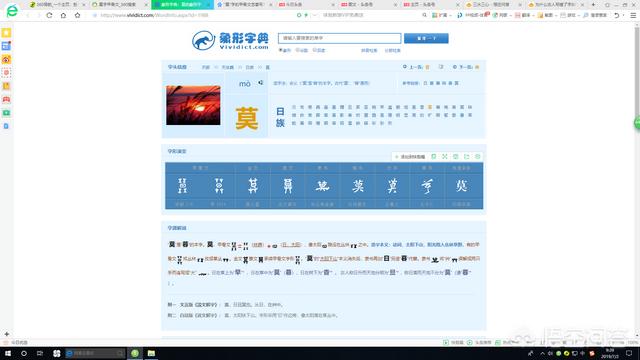Click the browser refresh icon
This screenshot has width=640, height=360.
49,15
